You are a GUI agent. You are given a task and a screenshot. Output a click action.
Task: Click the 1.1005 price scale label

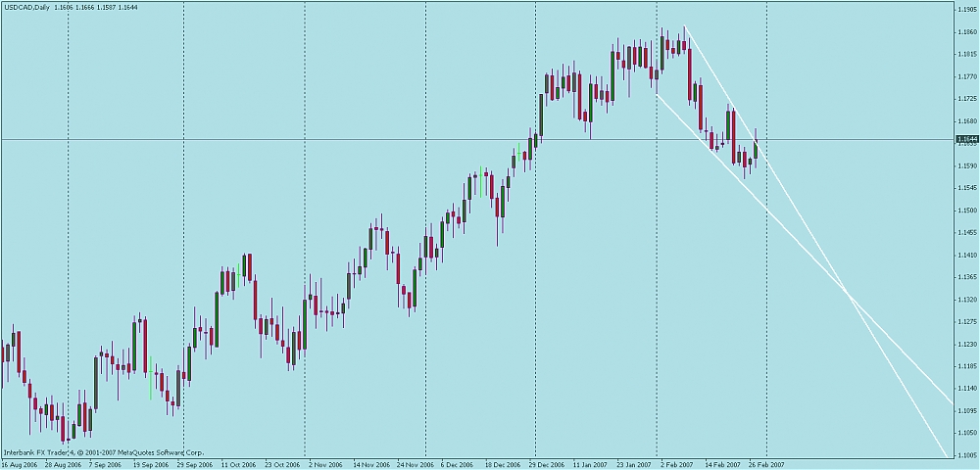[965, 455]
